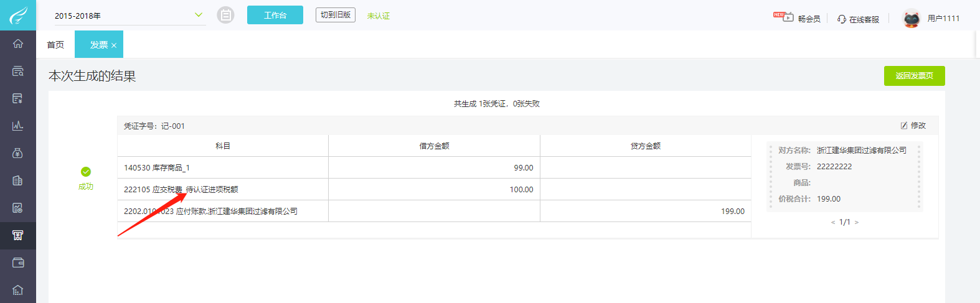Click the edit pencil icon beside 修改
The height and width of the screenshot is (303, 980).
pyautogui.click(x=904, y=126)
